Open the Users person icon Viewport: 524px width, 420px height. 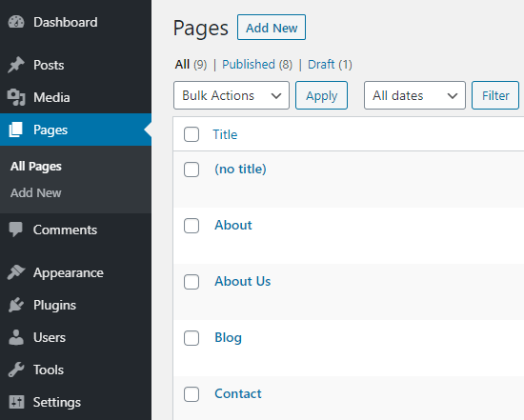tap(16, 337)
